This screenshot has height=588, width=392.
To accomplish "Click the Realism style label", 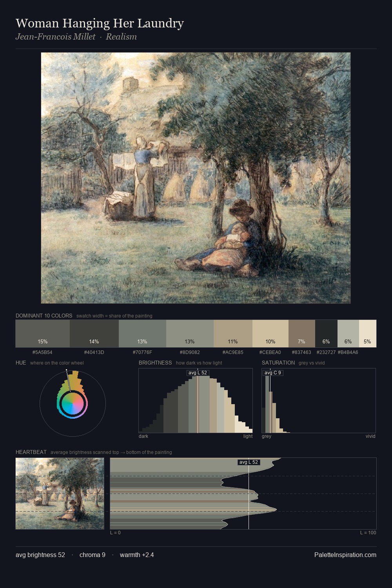I will pos(121,37).
